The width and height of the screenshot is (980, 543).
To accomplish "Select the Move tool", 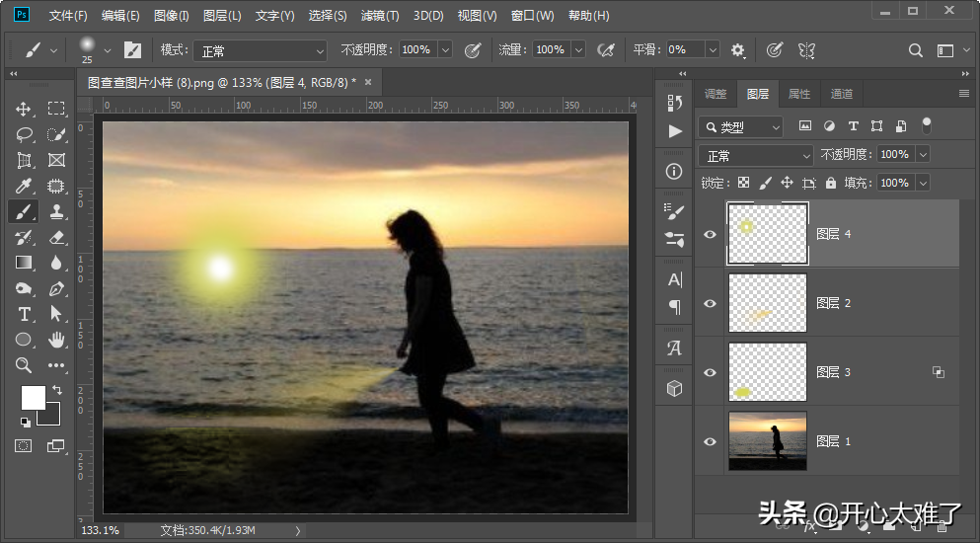I will point(24,109).
